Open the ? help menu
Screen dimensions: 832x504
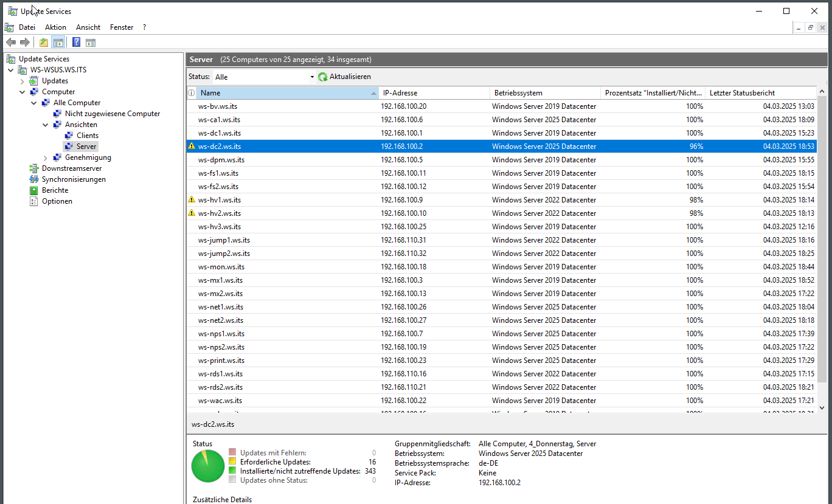tap(144, 27)
